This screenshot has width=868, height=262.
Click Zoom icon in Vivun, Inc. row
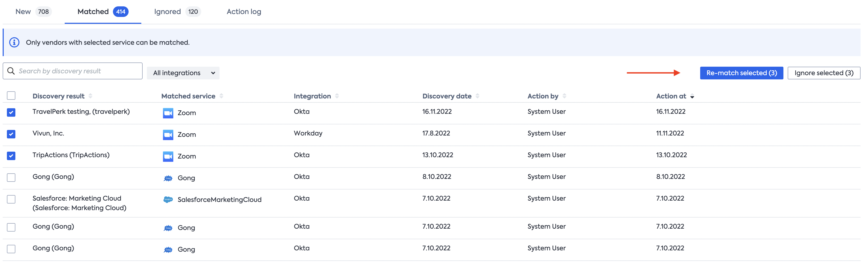click(x=168, y=135)
